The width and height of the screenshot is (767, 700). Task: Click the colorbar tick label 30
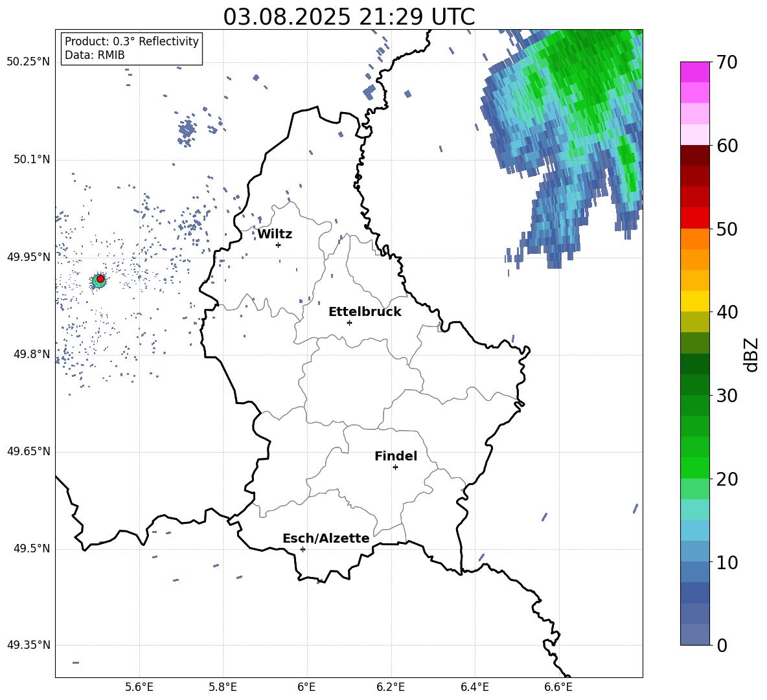coord(727,396)
